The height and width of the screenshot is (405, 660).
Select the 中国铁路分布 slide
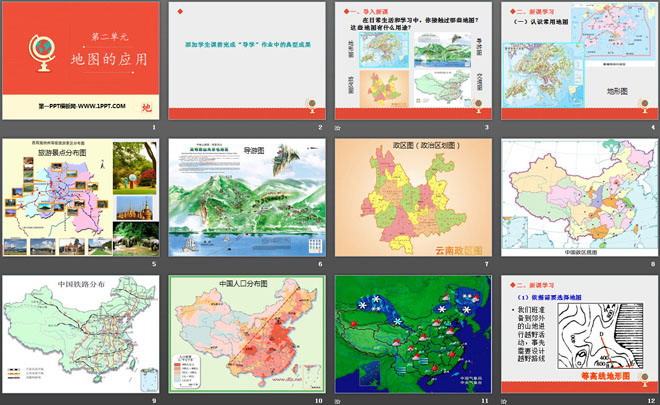click(80, 336)
